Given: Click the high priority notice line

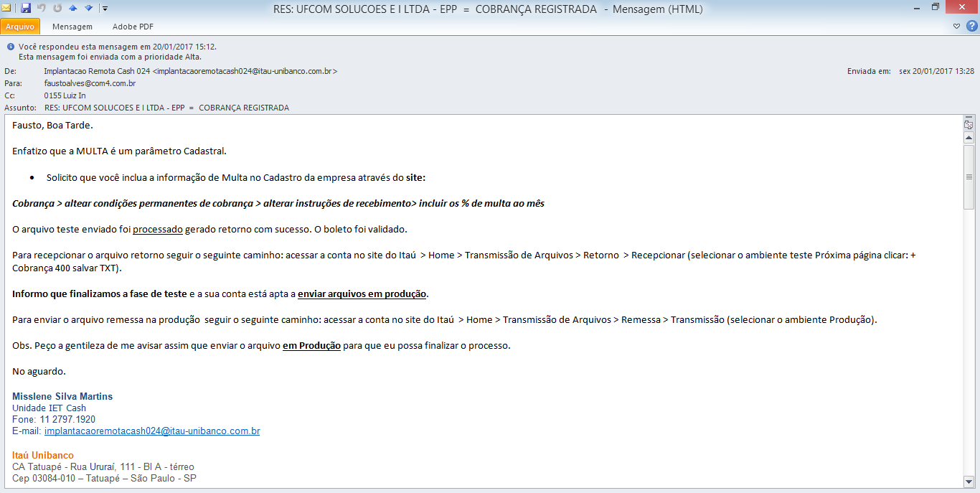Looking at the screenshot, I should [x=110, y=57].
